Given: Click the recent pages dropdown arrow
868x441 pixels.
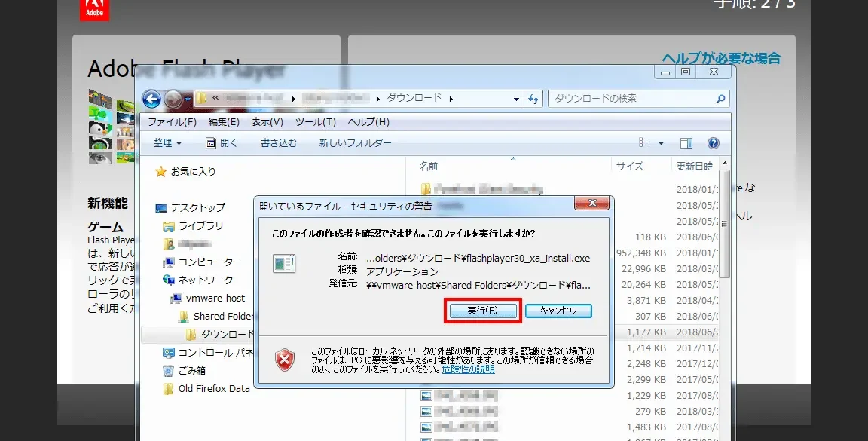Looking at the screenshot, I should point(188,100).
